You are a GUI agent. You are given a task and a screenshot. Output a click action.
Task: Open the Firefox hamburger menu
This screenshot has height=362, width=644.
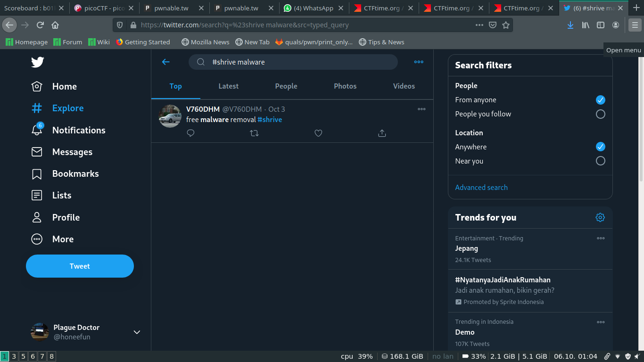pyautogui.click(x=635, y=25)
